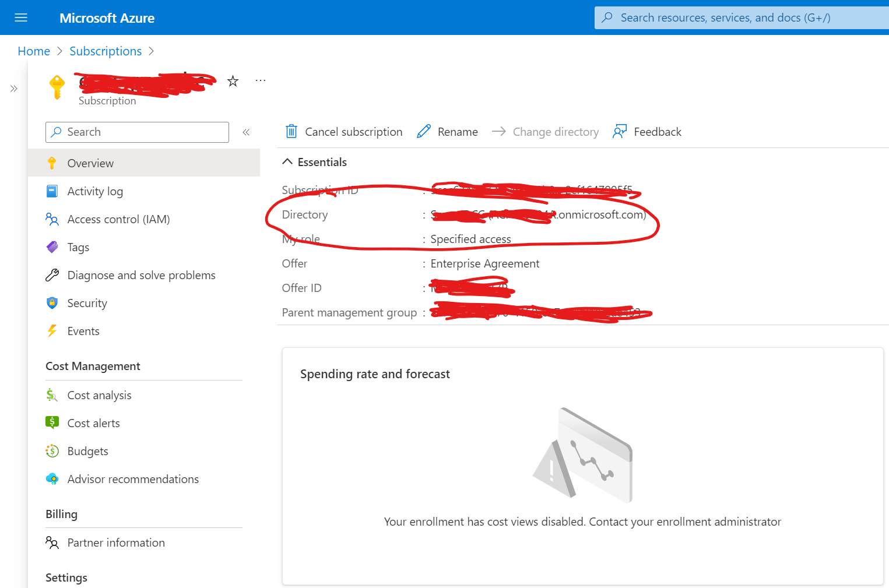Click the "Settings" section header
Image resolution: width=889 pixels, height=588 pixels.
click(66, 578)
